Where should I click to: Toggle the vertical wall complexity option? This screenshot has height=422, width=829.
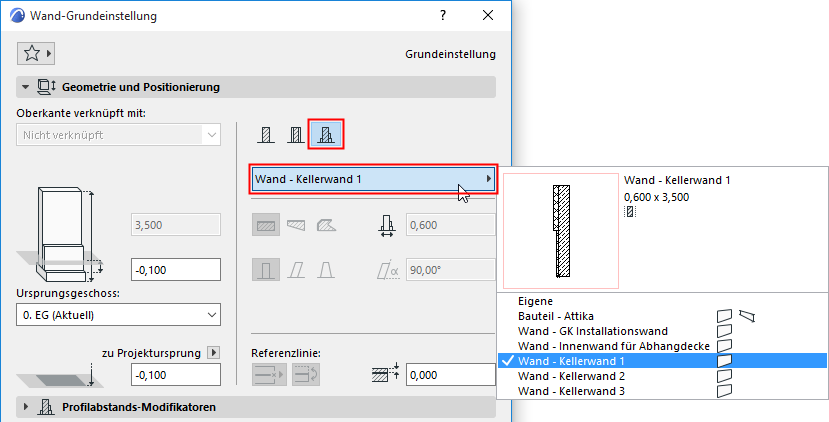[x=265, y=270]
